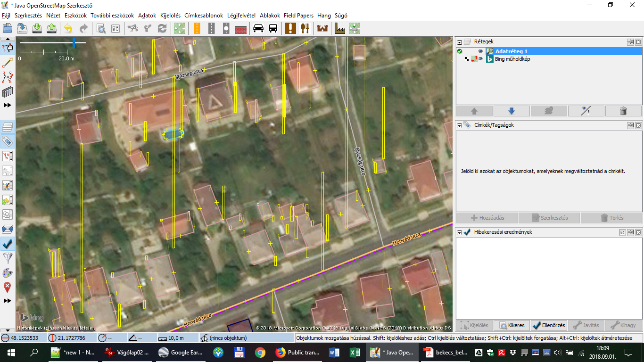Click the 10,0 m distance status field
Image resolution: width=644 pixels, height=362 pixels.
click(x=177, y=338)
